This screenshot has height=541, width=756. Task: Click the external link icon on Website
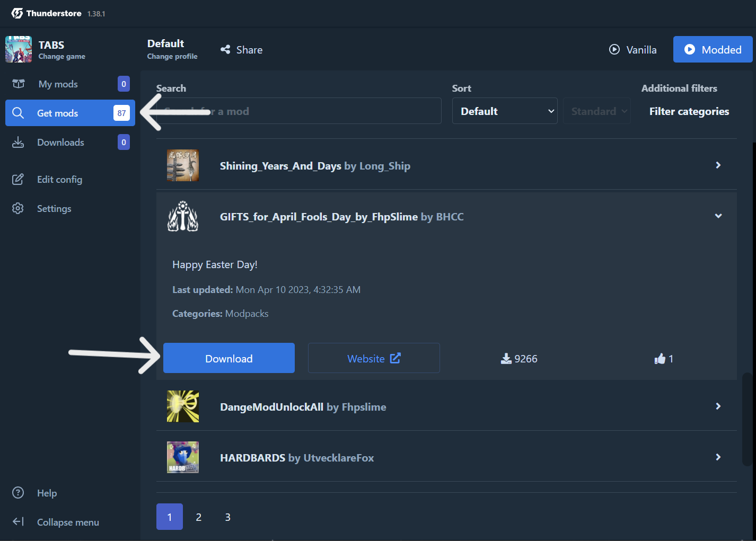[395, 358]
